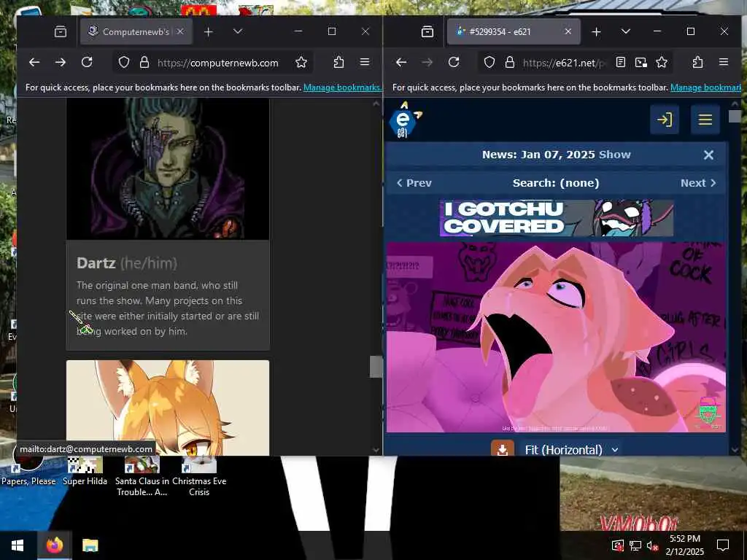Click the computernewb page scrollbar thumb
Screen dimensions: 747x560
coord(376,367)
